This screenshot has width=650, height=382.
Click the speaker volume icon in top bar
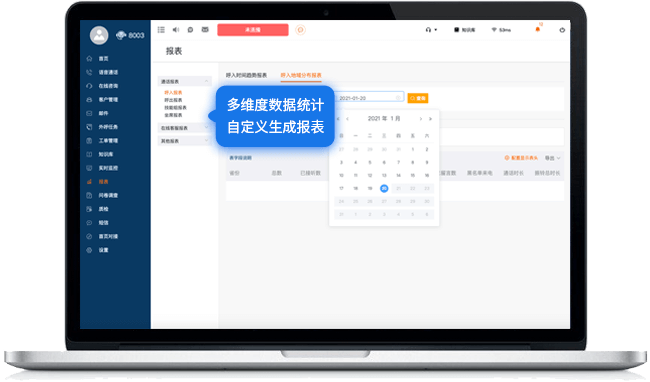point(176,30)
